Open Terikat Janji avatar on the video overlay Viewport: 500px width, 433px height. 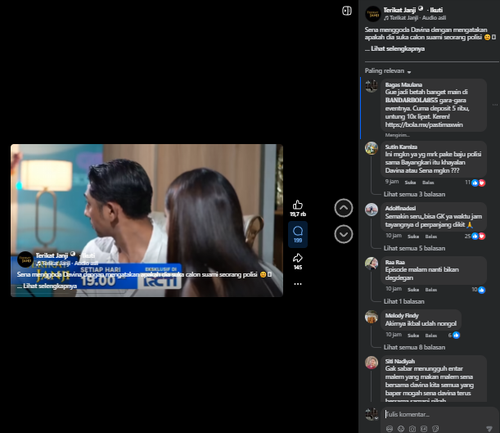pyautogui.click(x=25, y=260)
